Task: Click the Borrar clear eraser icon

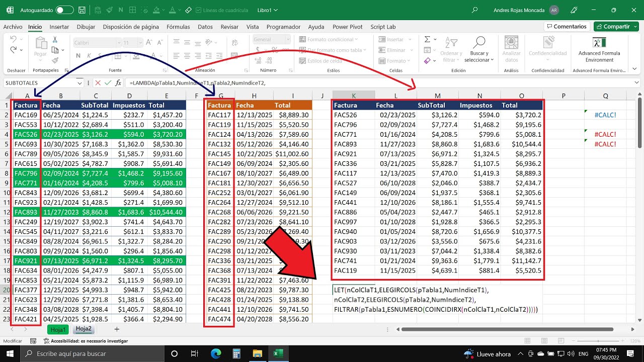Action: click(x=427, y=60)
